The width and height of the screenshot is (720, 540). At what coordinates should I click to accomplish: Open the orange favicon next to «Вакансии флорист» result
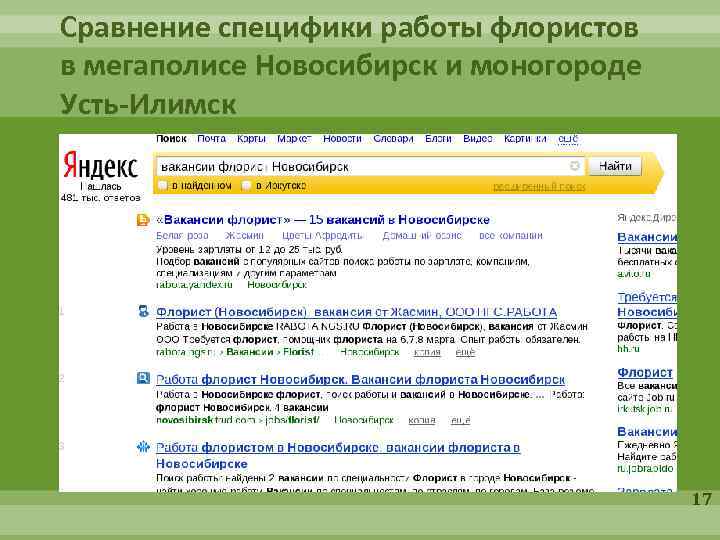[x=143, y=219]
